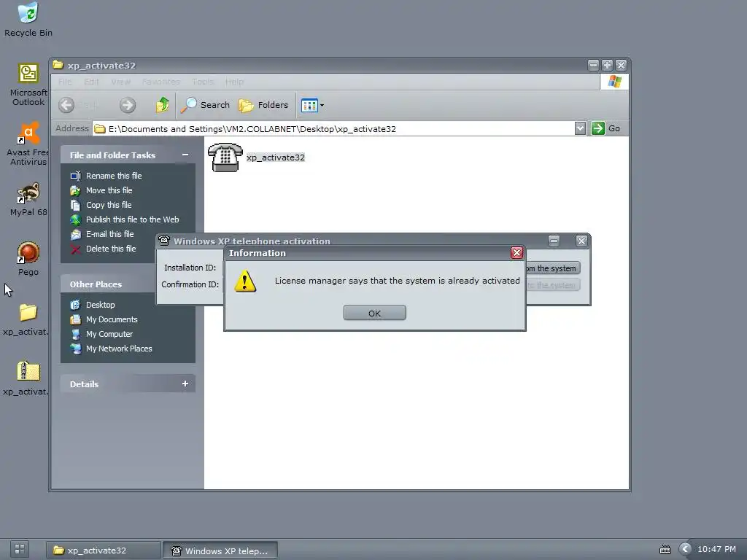Viewport: 747px width, 560px height.
Task: Minimize the telephone activation window
Action: pyautogui.click(x=554, y=241)
